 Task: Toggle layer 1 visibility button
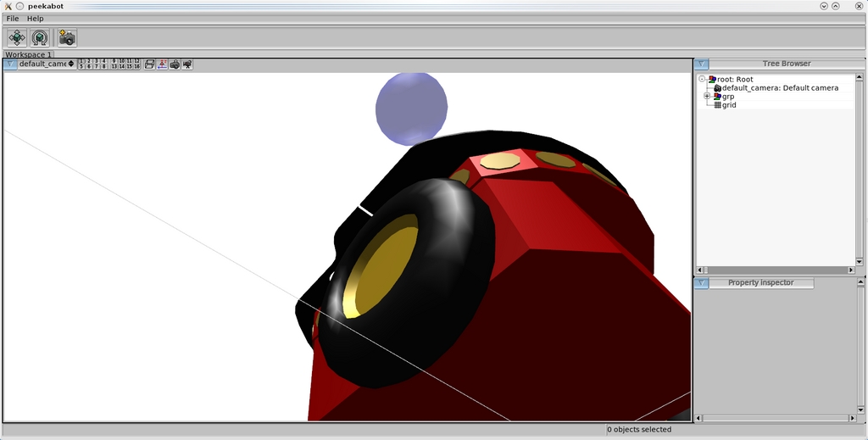[x=81, y=61]
